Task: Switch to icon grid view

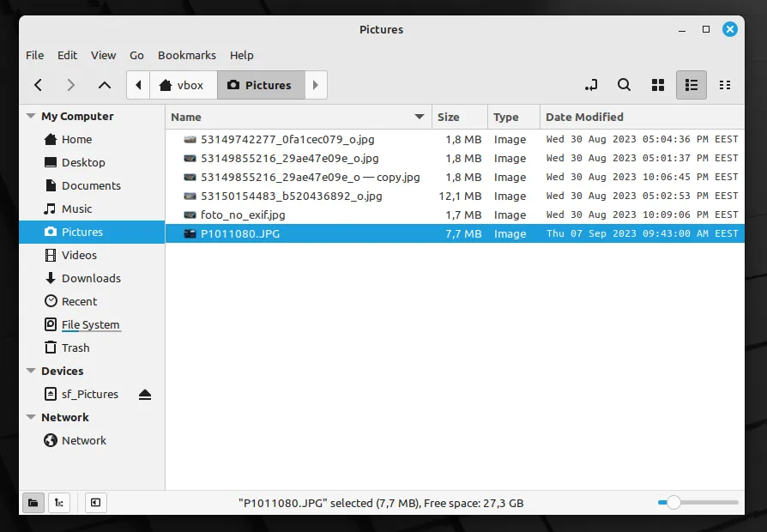Action: (x=658, y=85)
